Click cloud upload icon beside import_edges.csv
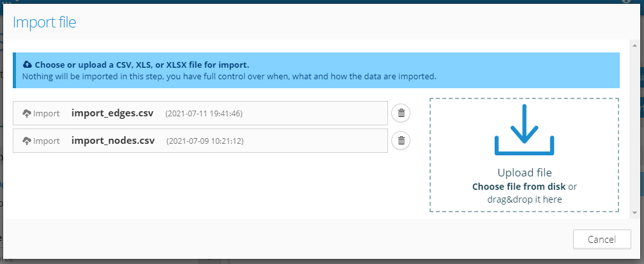This screenshot has width=644, height=264. pos(27,113)
